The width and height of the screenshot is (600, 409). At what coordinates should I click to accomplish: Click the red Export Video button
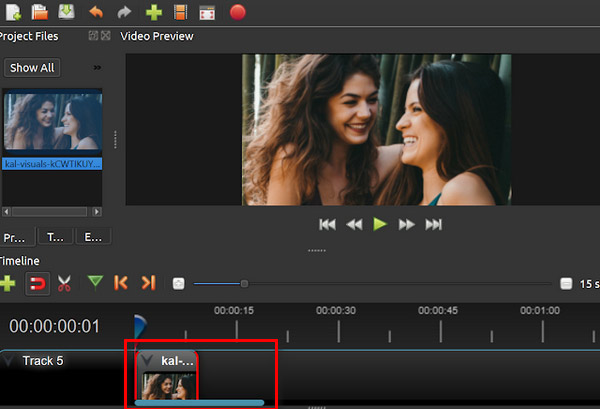click(x=238, y=12)
